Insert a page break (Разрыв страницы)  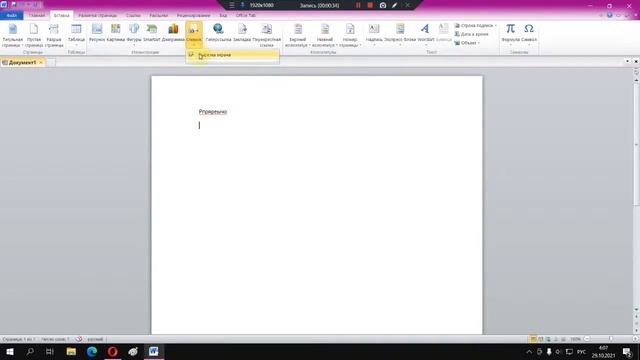coord(54,36)
